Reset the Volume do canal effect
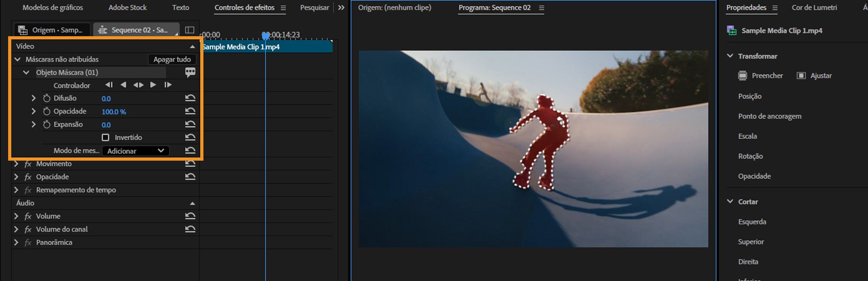 (x=190, y=229)
